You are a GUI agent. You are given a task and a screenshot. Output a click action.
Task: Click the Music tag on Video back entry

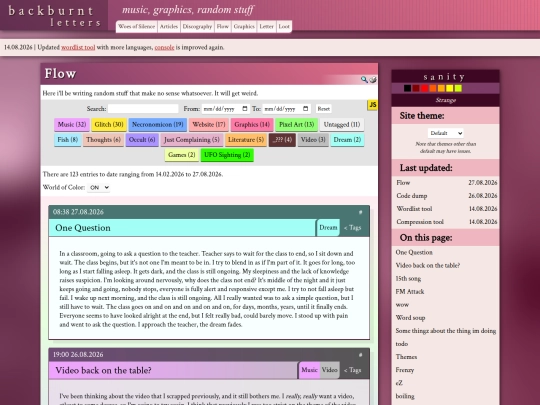pyautogui.click(x=309, y=370)
